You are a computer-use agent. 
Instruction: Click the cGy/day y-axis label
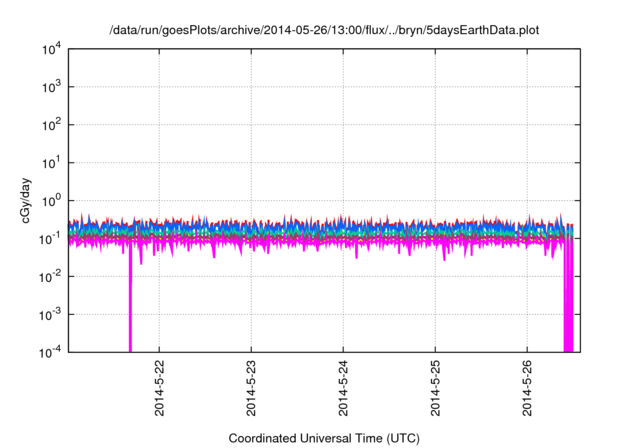(26, 200)
